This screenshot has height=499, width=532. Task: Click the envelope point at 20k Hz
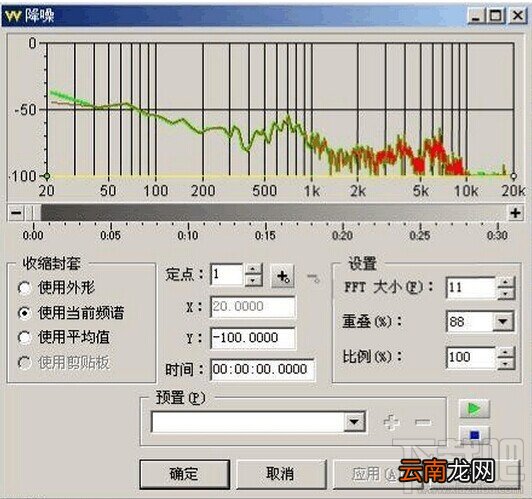point(513,176)
